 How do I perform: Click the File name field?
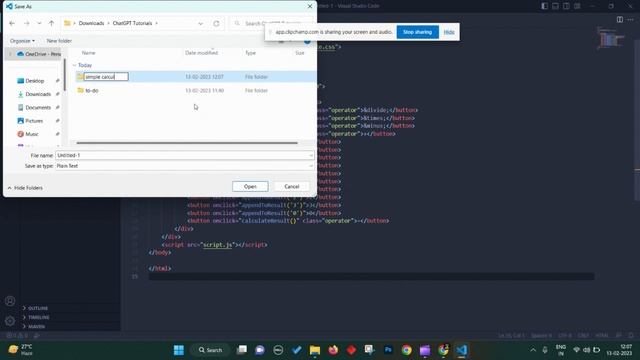coord(184,156)
